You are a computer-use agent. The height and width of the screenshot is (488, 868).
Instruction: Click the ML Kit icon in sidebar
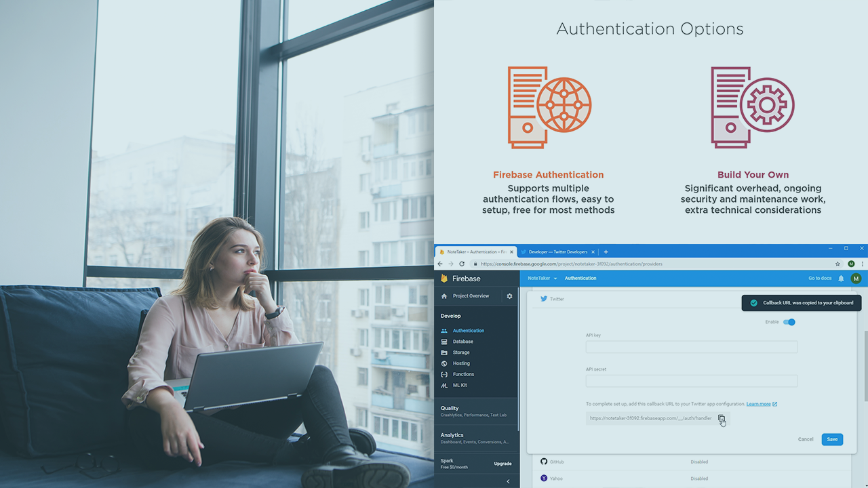coord(444,385)
